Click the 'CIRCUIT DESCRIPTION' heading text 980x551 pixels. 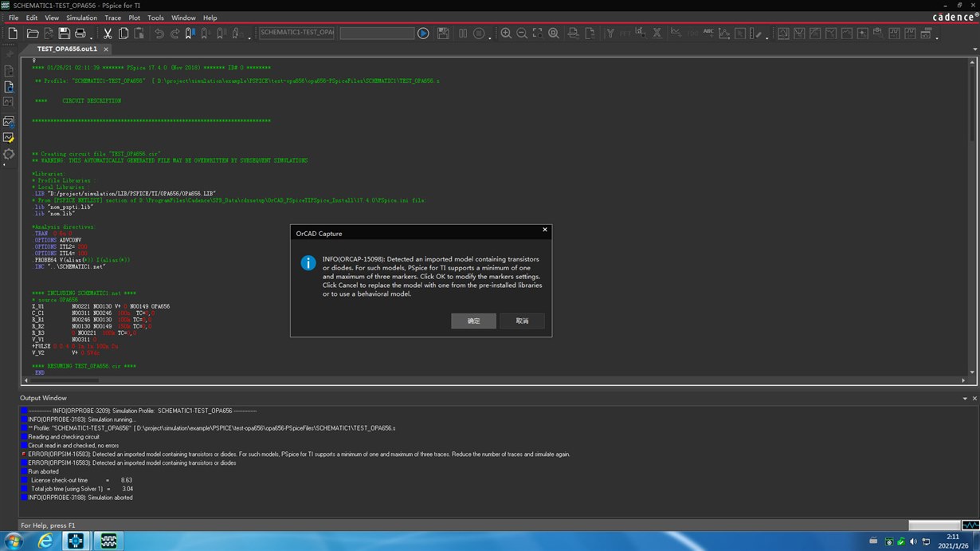tap(92, 100)
